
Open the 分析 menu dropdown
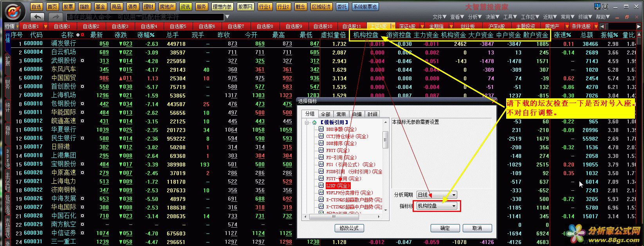474,17
